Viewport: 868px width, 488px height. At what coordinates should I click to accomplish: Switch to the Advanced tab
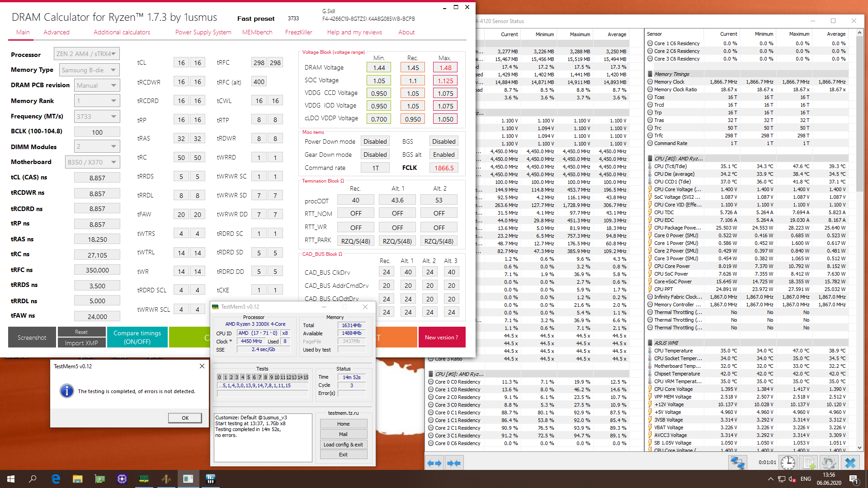(57, 32)
